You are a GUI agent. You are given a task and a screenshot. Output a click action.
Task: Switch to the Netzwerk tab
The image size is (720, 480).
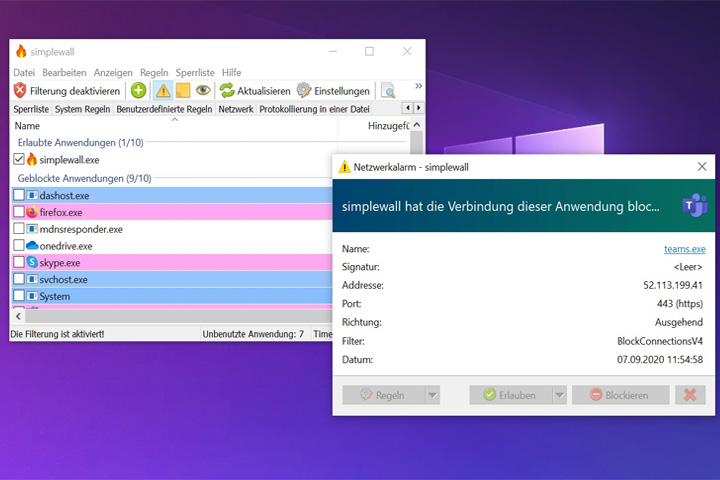[x=236, y=109]
